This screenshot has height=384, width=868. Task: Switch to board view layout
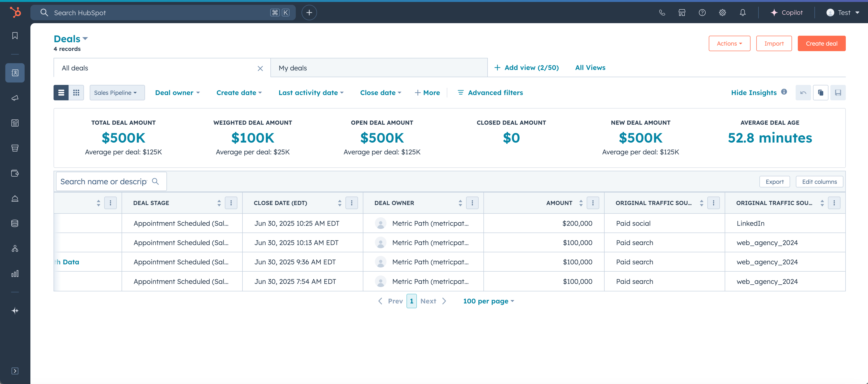pyautogui.click(x=76, y=93)
